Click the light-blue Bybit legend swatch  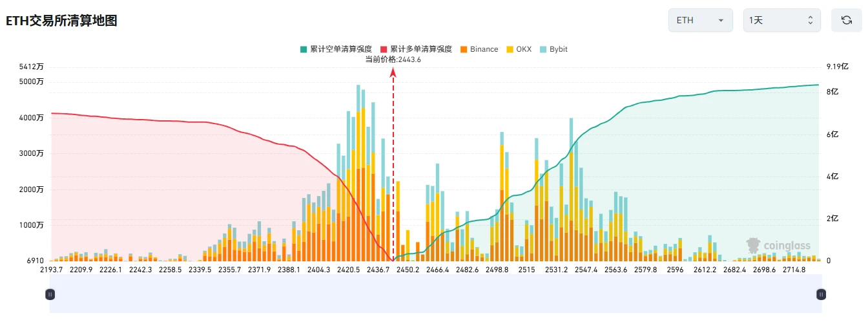(543, 49)
